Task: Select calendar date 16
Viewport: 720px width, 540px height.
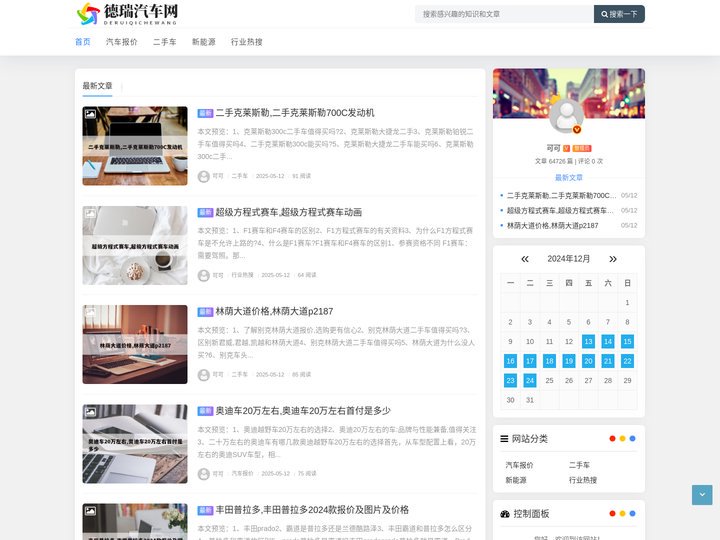Action: coord(510,361)
